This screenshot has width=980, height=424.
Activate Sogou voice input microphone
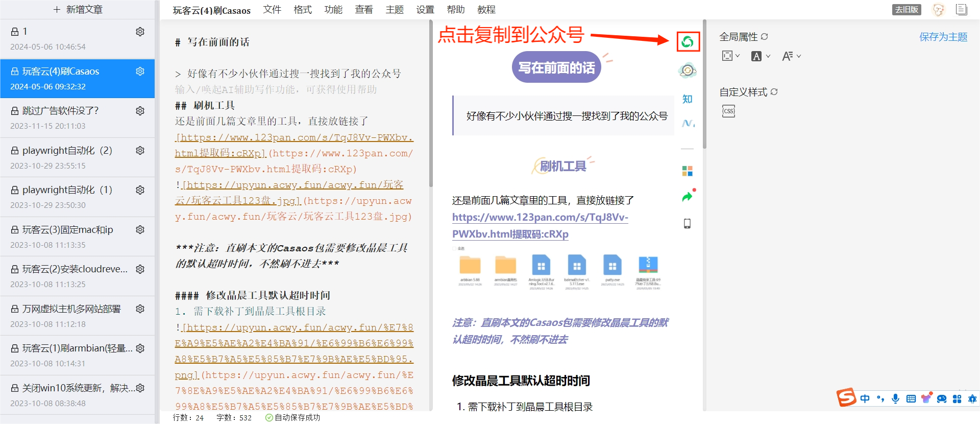click(895, 398)
